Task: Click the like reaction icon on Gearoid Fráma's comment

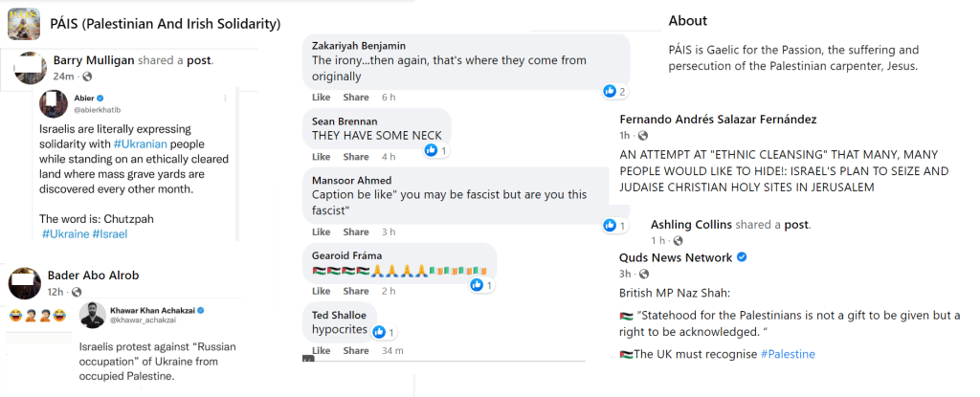Action: pos(478,285)
